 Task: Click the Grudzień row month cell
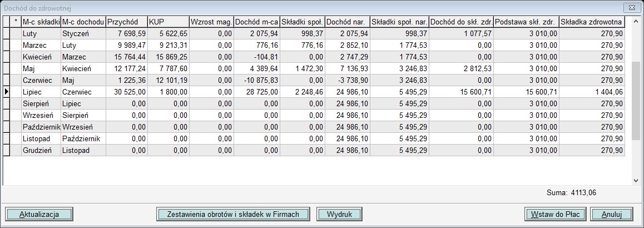(40, 151)
